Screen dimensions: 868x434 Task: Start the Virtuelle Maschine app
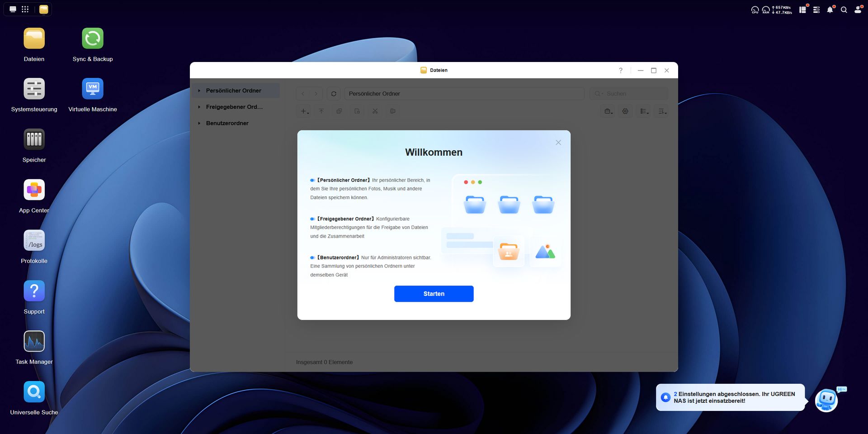click(93, 89)
